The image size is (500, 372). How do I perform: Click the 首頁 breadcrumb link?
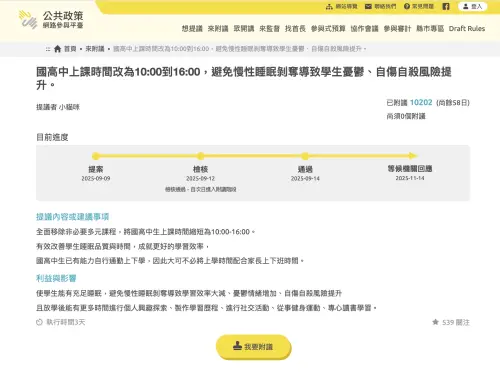[70, 49]
